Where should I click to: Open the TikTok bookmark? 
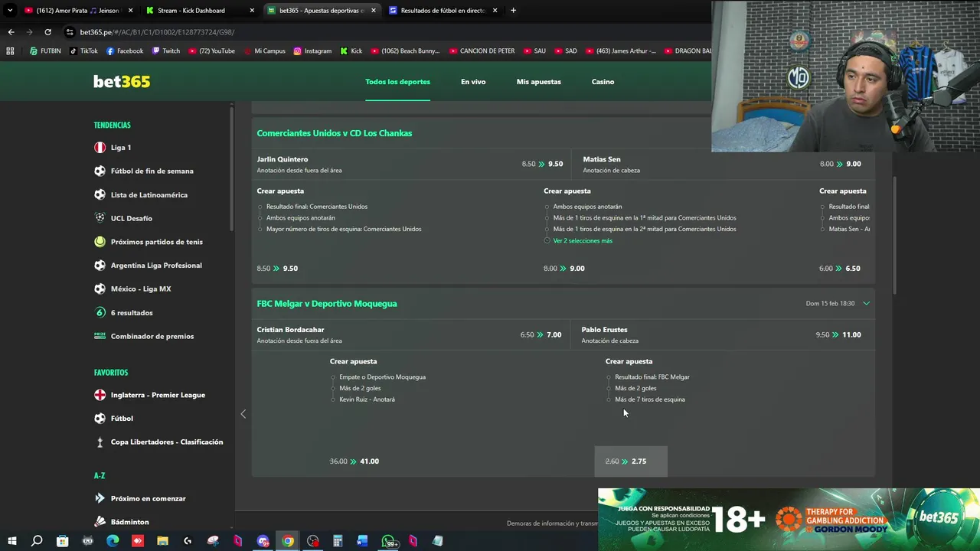point(83,51)
